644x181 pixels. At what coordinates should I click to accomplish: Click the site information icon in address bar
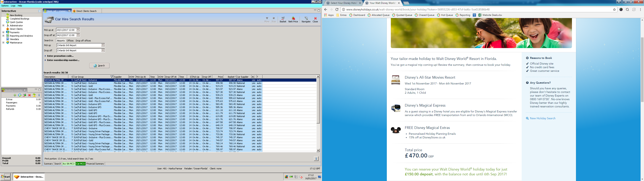344,9
